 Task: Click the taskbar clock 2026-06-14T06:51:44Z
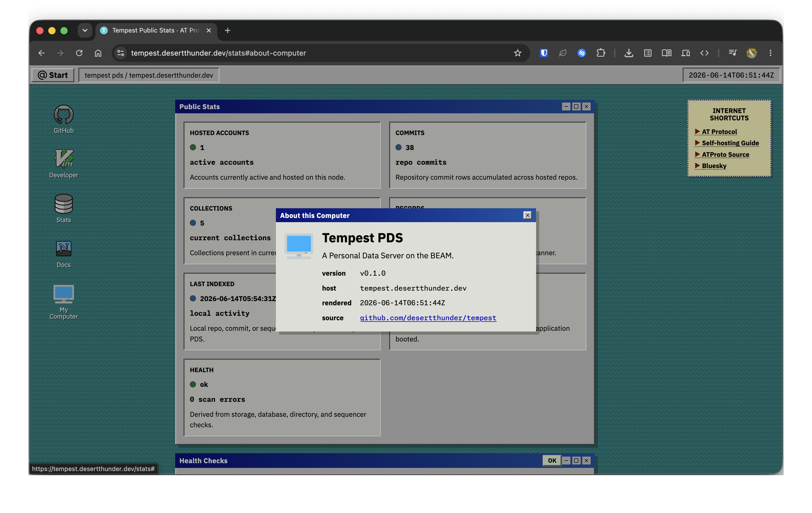[x=731, y=75]
